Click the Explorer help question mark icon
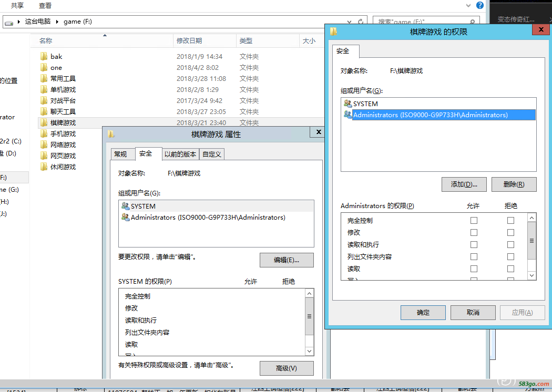552x392 pixels. [480, 5]
